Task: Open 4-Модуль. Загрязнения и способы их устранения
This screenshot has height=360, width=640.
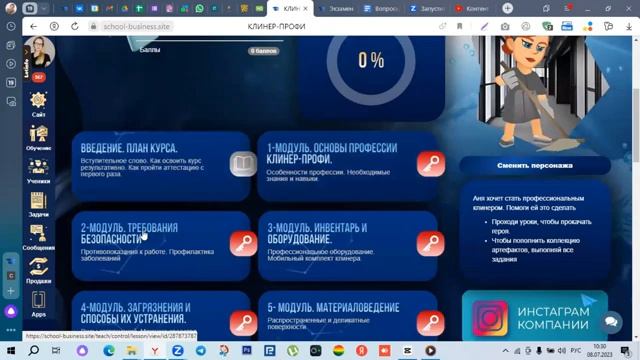Action: click(x=135, y=313)
